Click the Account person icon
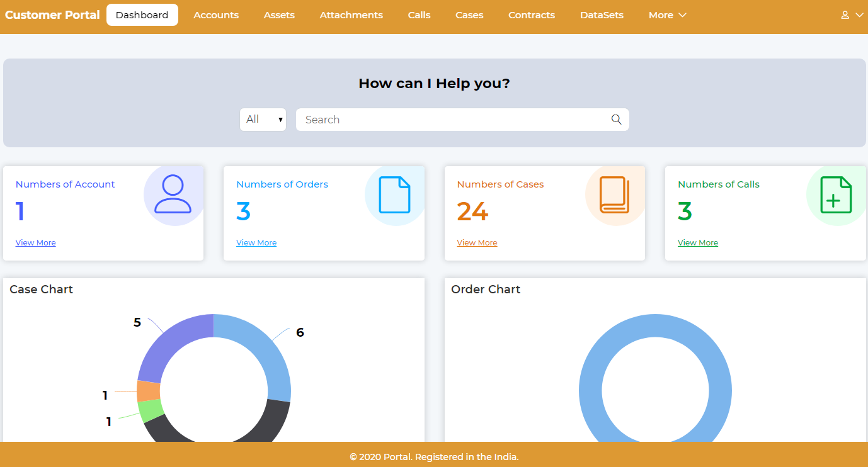The width and height of the screenshot is (868, 467). tap(173, 194)
